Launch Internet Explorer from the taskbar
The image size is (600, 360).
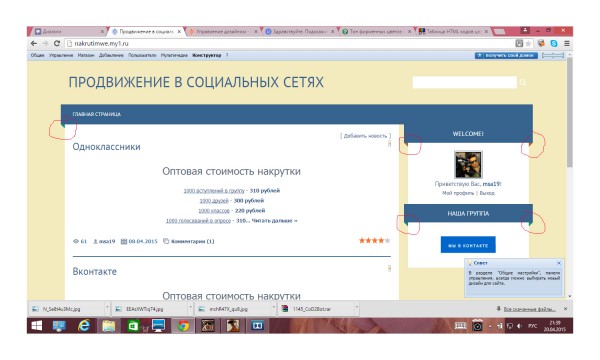click(84, 326)
